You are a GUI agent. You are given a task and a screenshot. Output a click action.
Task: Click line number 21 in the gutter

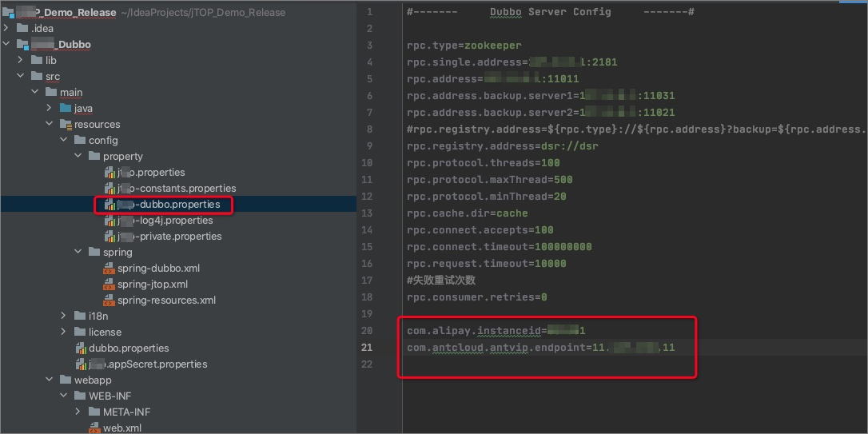[x=368, y=348]
